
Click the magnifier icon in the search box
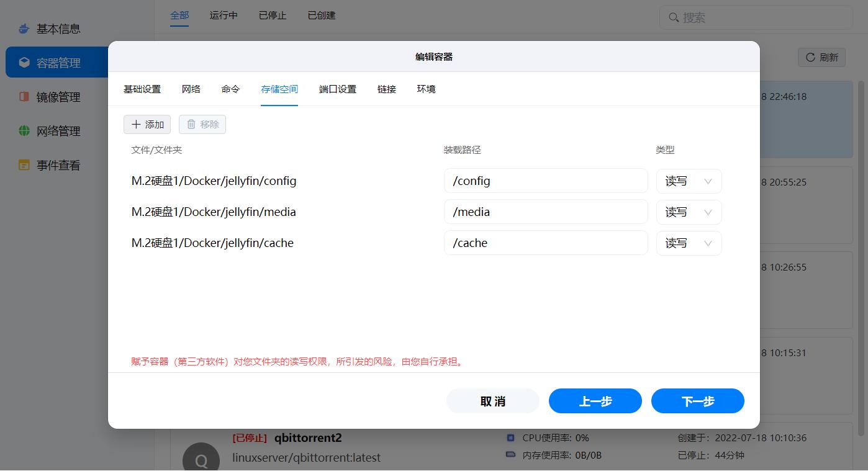(674, 17)
